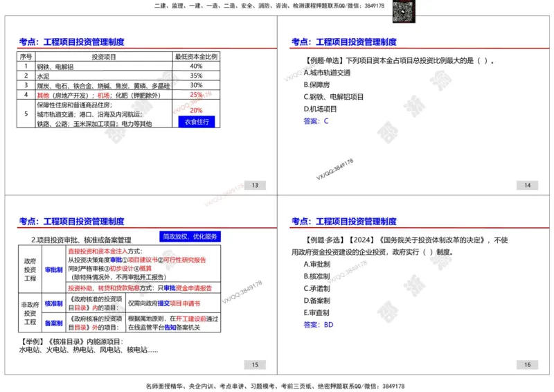Select the '非政府投资工程' cell
The image size is (554, 392).
click(x=30, y=313)
